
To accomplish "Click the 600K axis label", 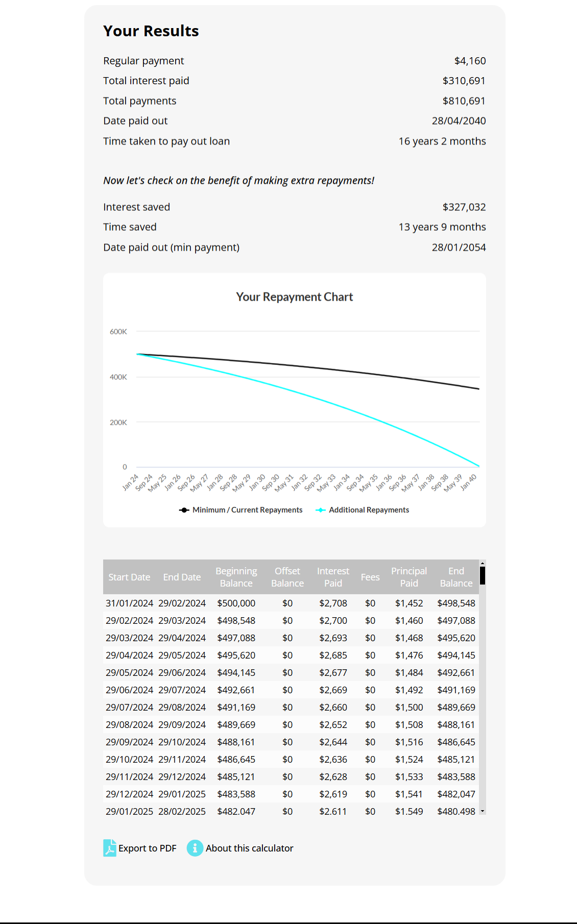I will (118, 331).
